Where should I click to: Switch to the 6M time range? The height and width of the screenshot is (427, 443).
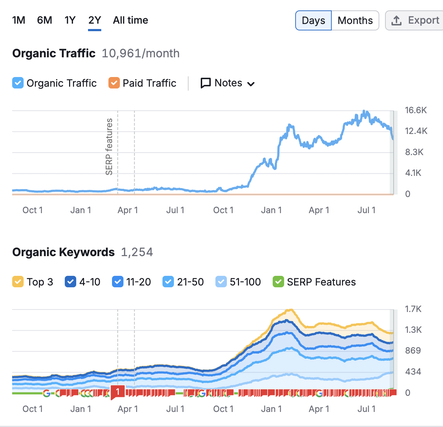click(44, 20)
